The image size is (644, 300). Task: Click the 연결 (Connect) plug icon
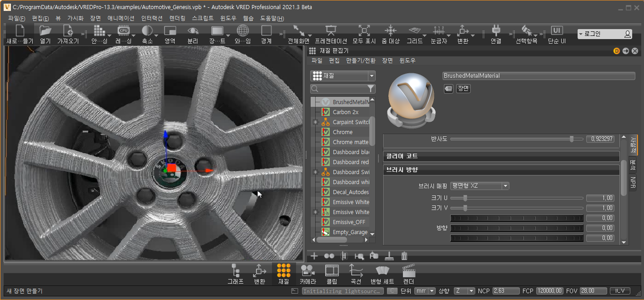click(496, 30)
